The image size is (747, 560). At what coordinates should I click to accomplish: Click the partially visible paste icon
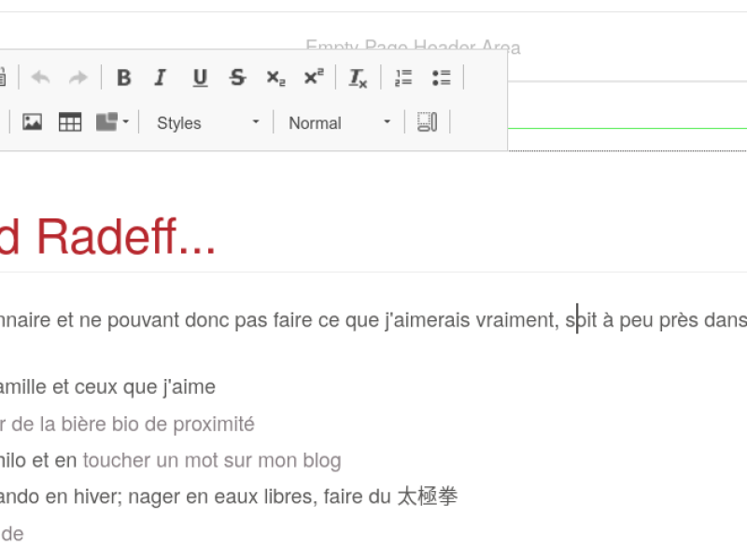3,77
